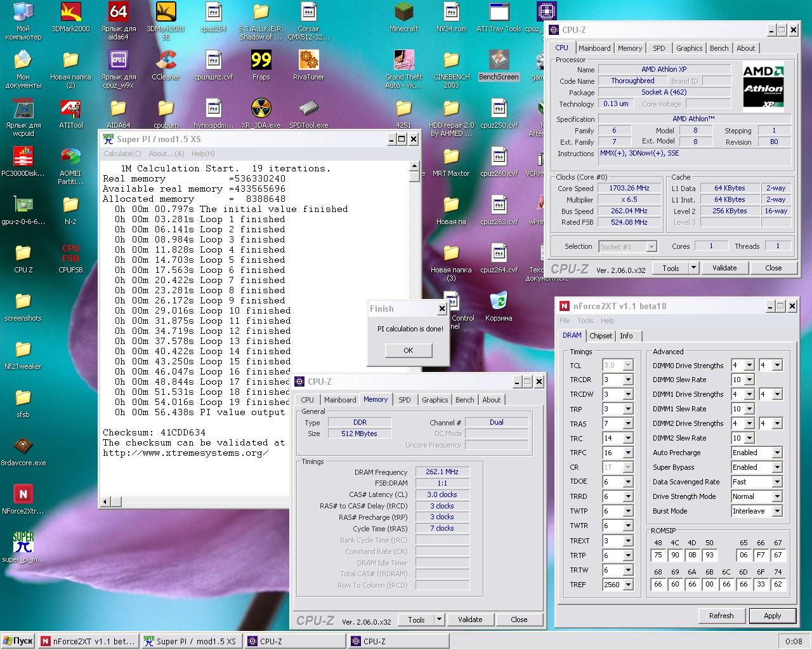Expand the Burst Mode dropdown
Viewport: 812px width, 650px height.
click(777, 511)
